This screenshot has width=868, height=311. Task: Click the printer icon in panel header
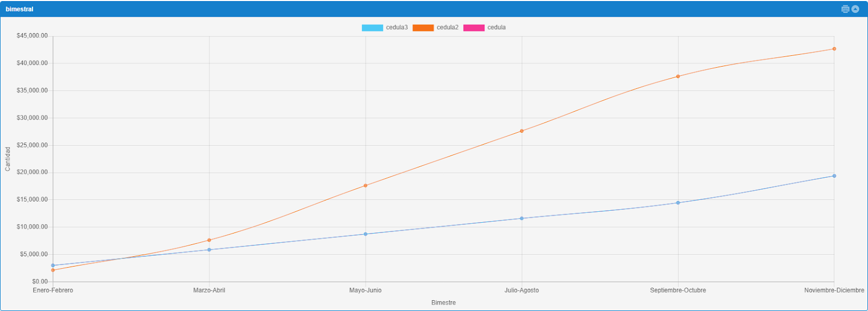pos(845,9)
